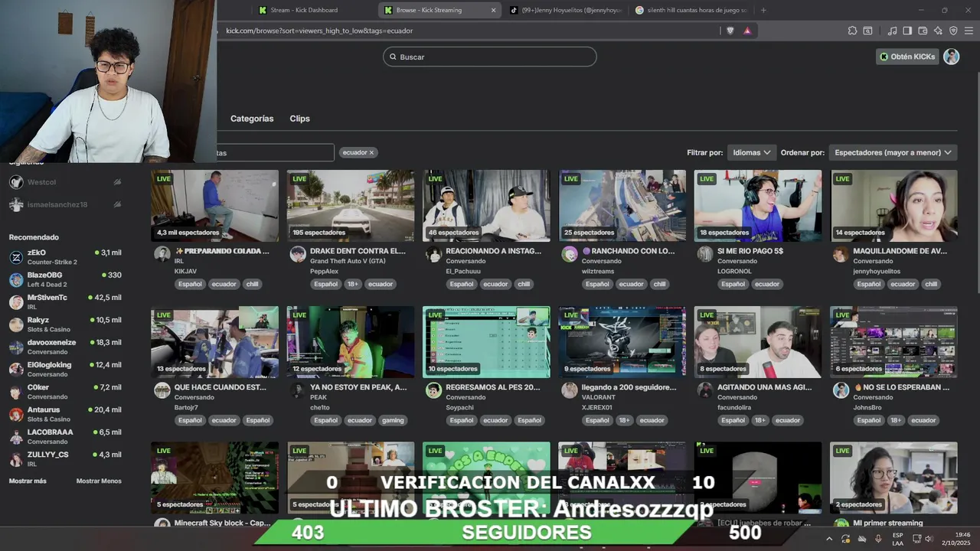The width and height of the screenshot is (980, 551).
Task: Click the taskbar volume speaker icon
Action: [x=929, y=539]
